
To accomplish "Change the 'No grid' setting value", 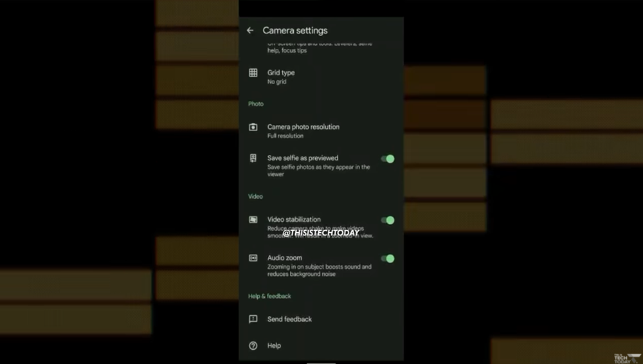I will click(276, 82).
